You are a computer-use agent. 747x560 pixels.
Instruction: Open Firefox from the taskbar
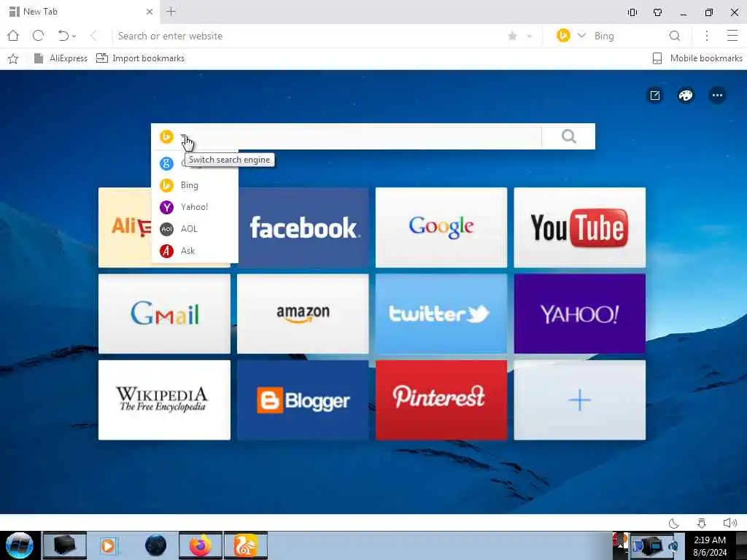click(201, 545)
